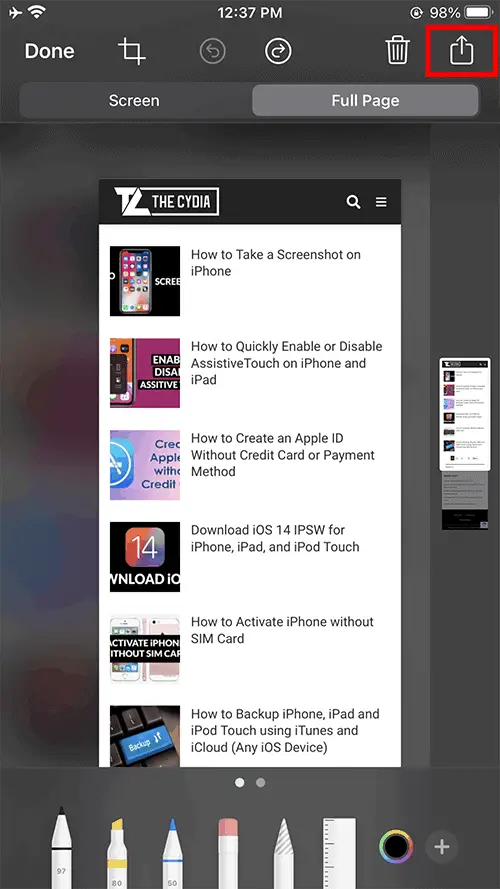The width and height of the screenshot is (500, 889).
Task: Tap the second page indicator dot
Action: 260,782
